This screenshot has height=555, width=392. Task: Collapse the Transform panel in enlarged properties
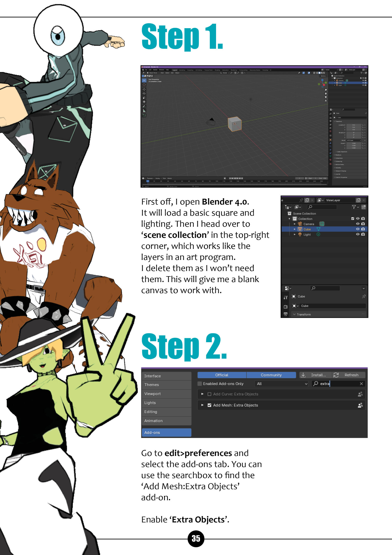pyautogui.click(x=294, y=315)
